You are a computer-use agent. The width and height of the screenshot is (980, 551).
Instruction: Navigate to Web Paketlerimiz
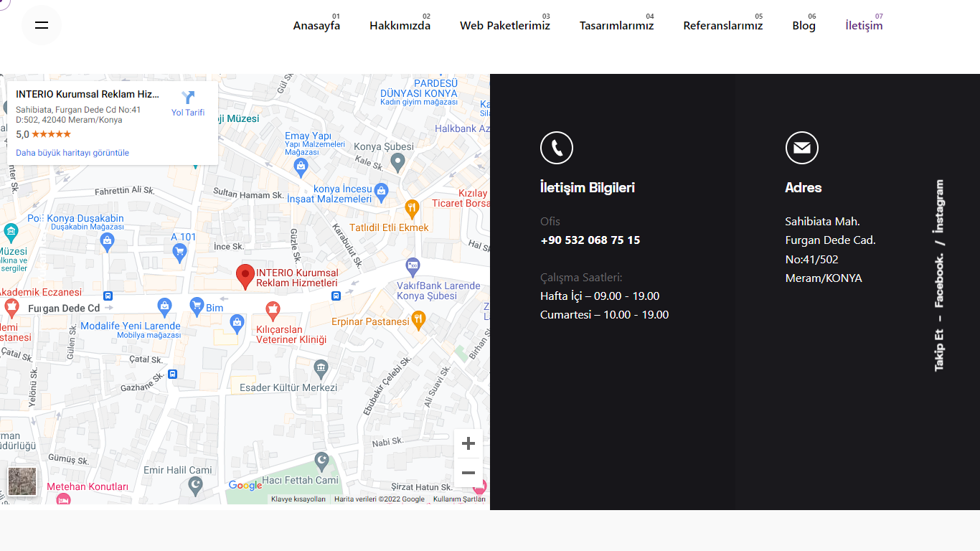tap(504, 26)
